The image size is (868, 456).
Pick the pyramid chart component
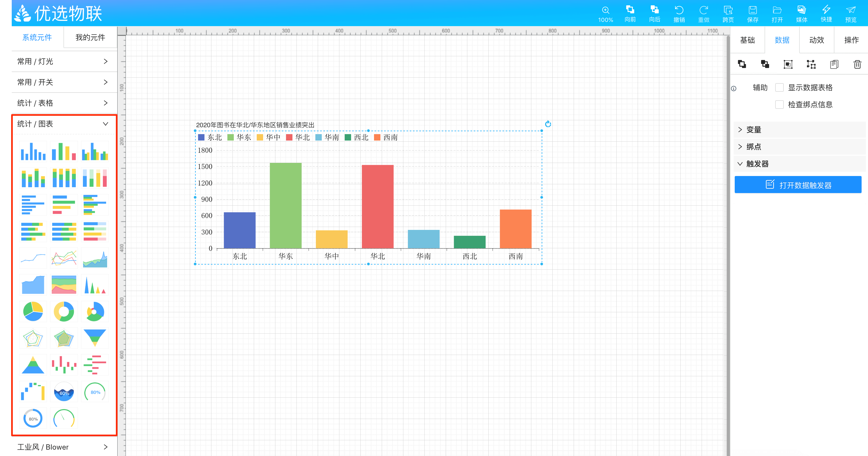(x=33, y=364)
